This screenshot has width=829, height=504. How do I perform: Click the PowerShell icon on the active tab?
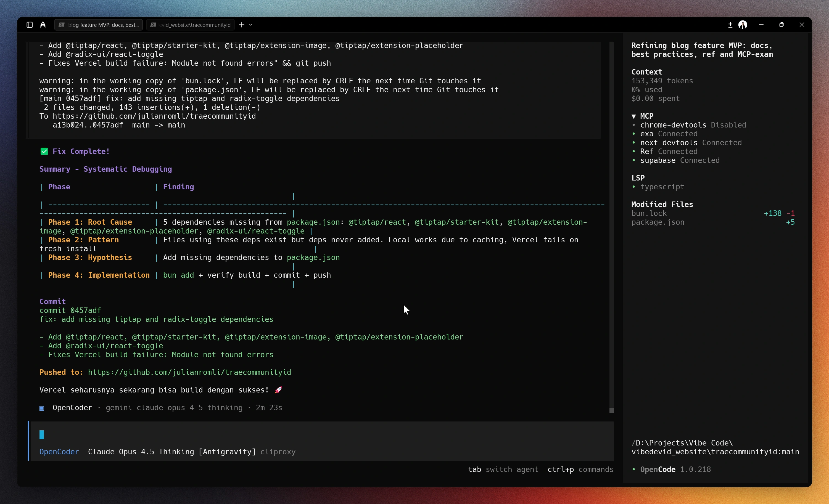pyautogui.click(x=62, y=25)
